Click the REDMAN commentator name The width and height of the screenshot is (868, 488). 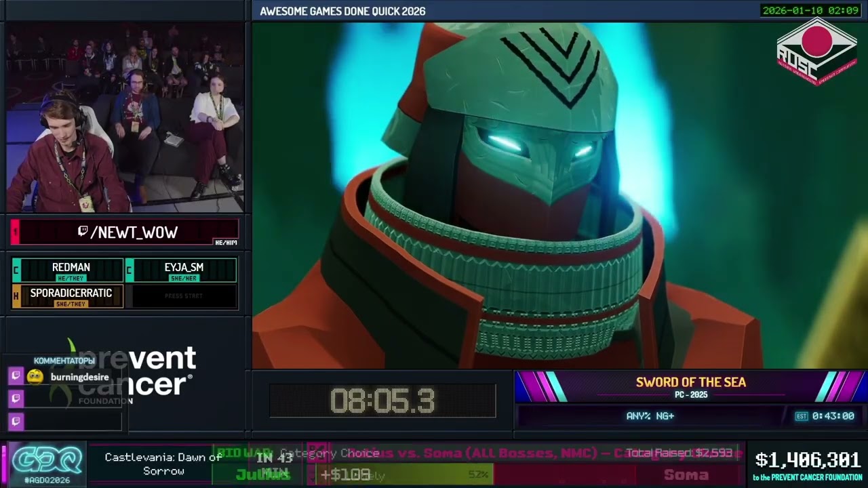pos(71,267)
